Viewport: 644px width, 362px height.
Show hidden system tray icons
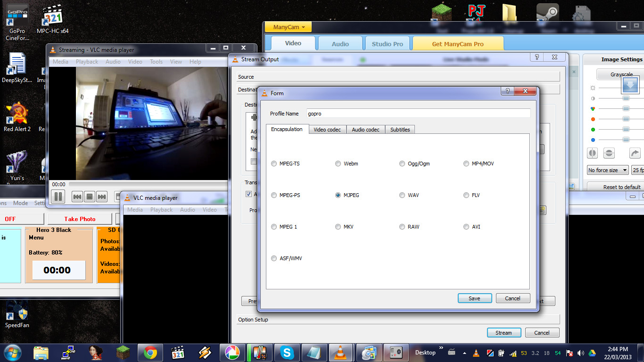point(464,353)
